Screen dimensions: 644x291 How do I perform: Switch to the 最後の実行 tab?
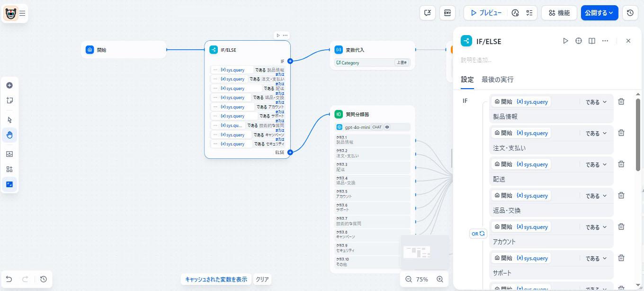(497, 79)
